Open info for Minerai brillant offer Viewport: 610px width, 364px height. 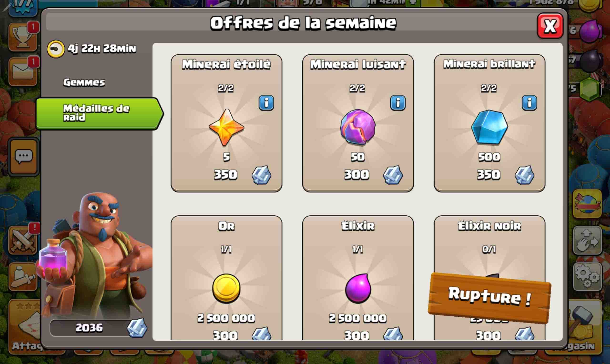tap(529, 103)
